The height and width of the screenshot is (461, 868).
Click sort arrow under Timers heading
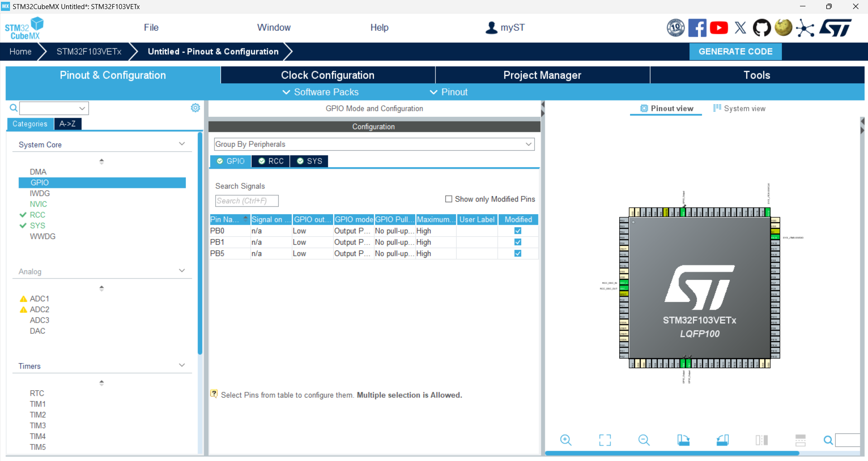click(x=102, y=383)
